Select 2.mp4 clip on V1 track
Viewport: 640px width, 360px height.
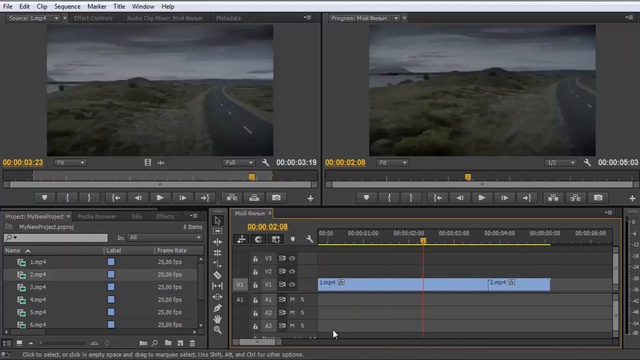click(x=519, y=284)
